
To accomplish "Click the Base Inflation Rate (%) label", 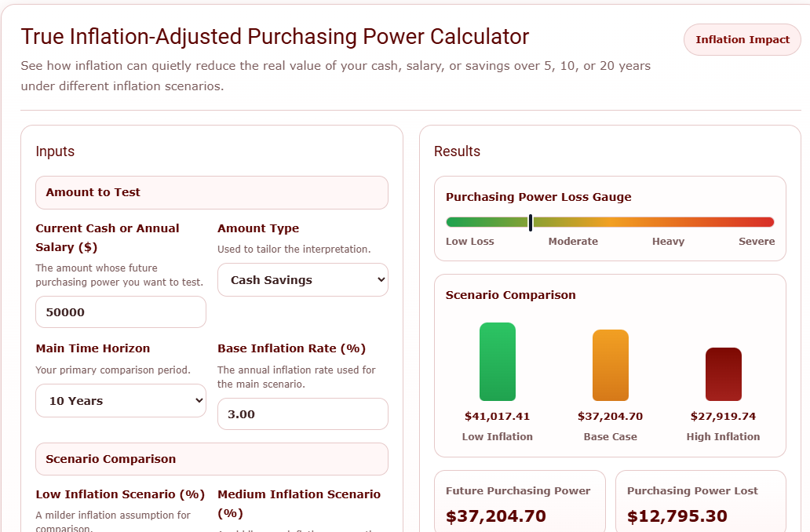I will click(x=291, y=348).
